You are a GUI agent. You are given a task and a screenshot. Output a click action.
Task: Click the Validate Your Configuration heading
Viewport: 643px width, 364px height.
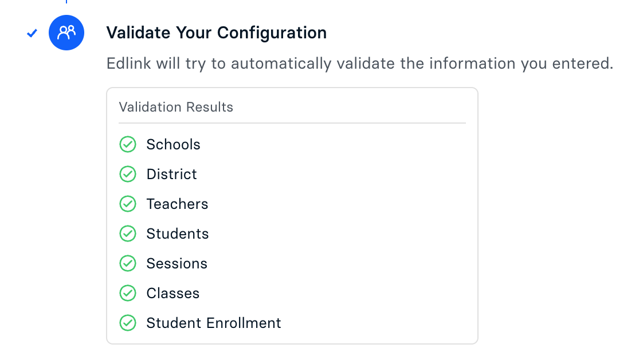(217, 33)
